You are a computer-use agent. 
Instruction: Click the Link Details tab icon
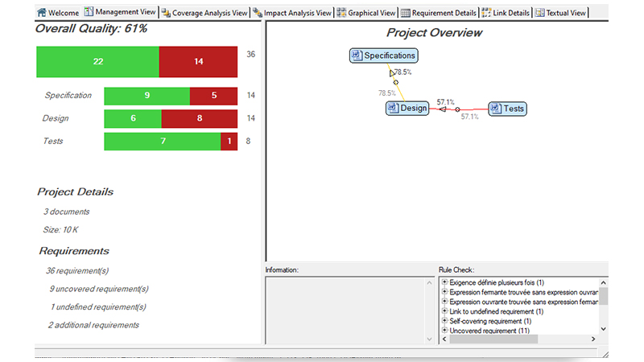487,13
